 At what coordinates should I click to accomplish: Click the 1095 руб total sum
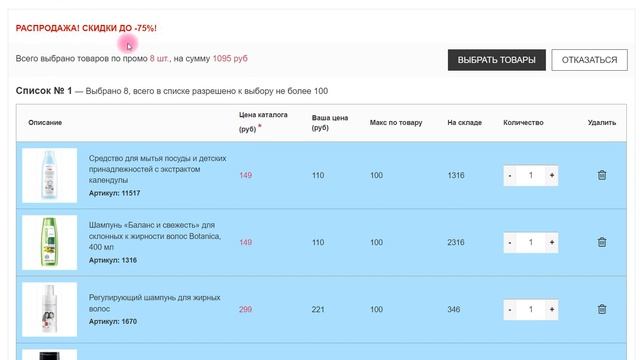pyautogui.click(x=230, y=58)
